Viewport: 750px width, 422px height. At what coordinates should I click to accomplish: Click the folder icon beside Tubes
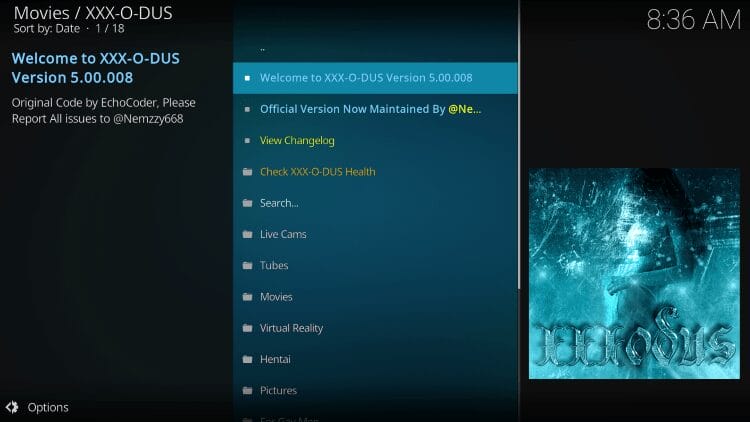click(x=247, y=266)
